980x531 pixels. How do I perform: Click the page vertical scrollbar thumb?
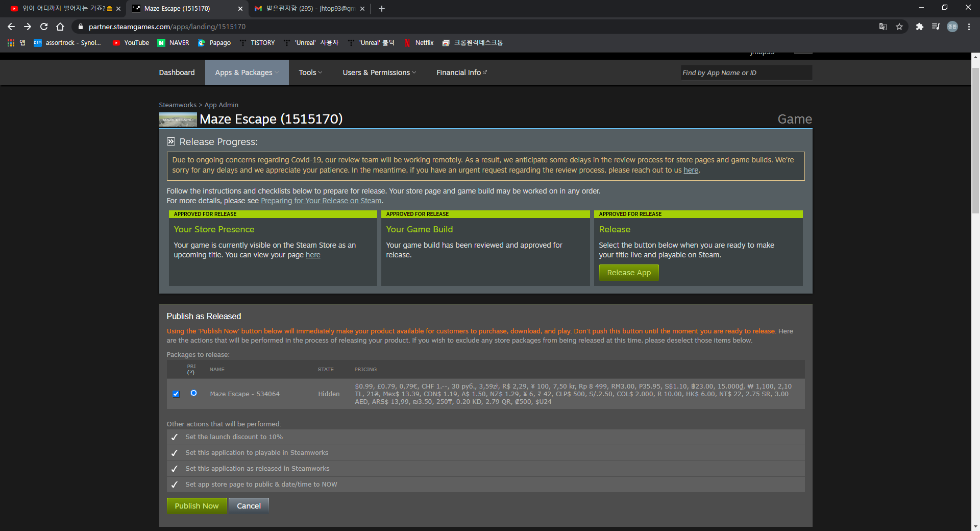(x=975, y=140)
